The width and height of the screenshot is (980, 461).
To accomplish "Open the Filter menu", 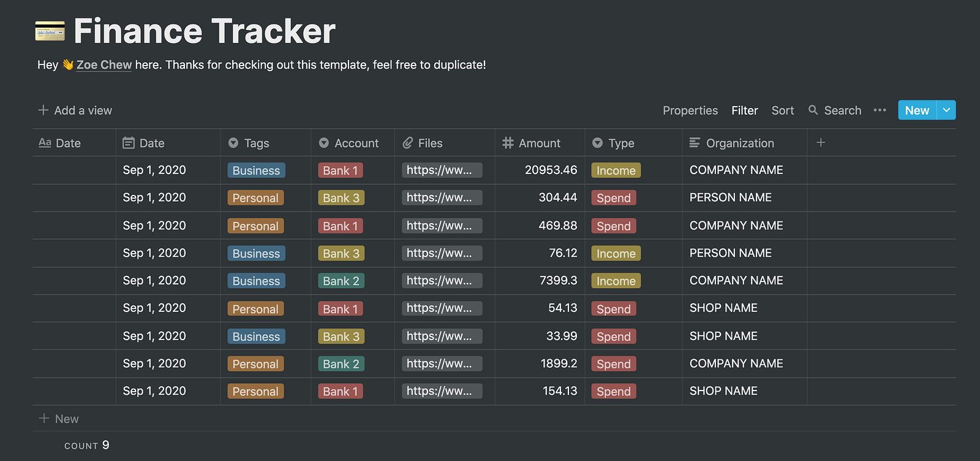I will coord(744,110).
